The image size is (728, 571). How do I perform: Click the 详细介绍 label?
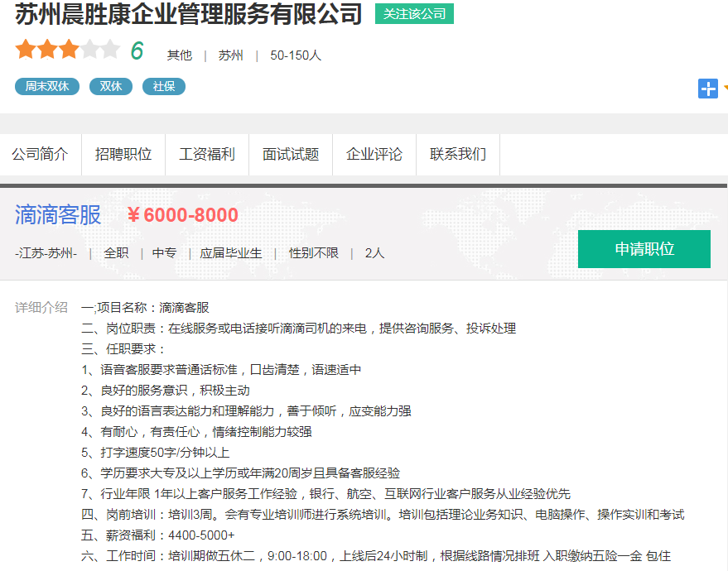click(41, 308)
